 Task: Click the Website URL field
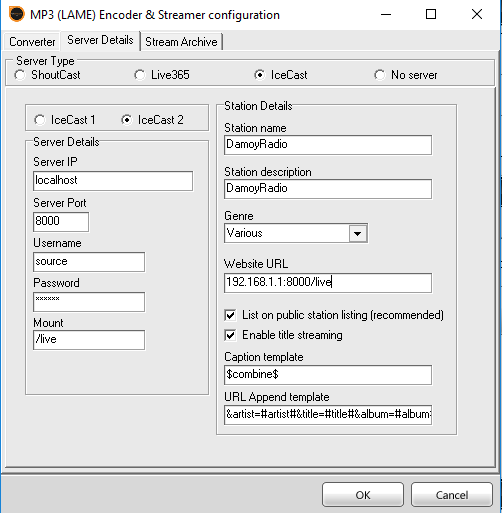tap(328, 283)
